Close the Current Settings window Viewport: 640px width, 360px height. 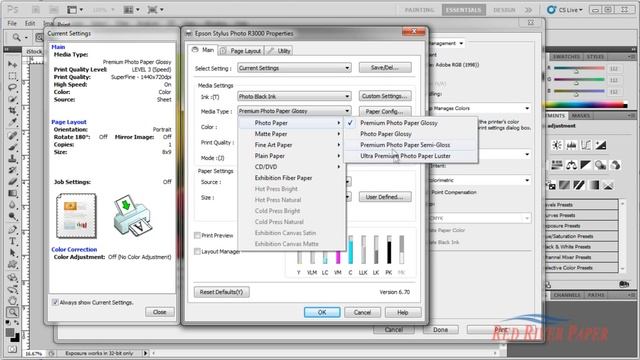pyautogui.click(x=160, y=312)
